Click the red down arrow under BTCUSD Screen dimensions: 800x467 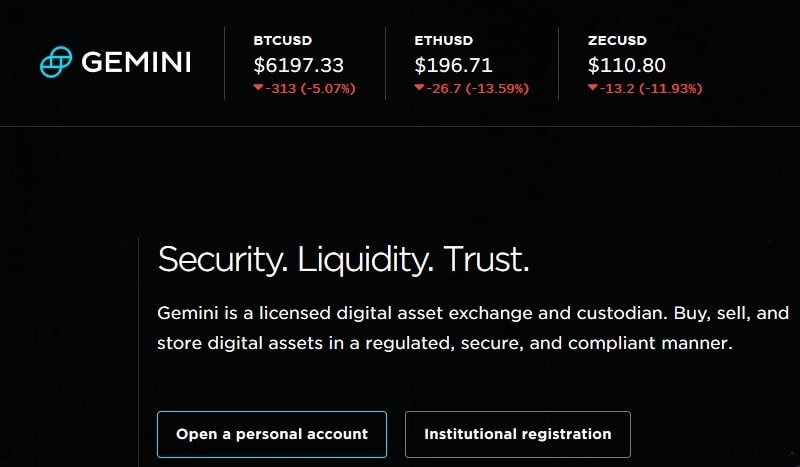click(x=258, y=88)
